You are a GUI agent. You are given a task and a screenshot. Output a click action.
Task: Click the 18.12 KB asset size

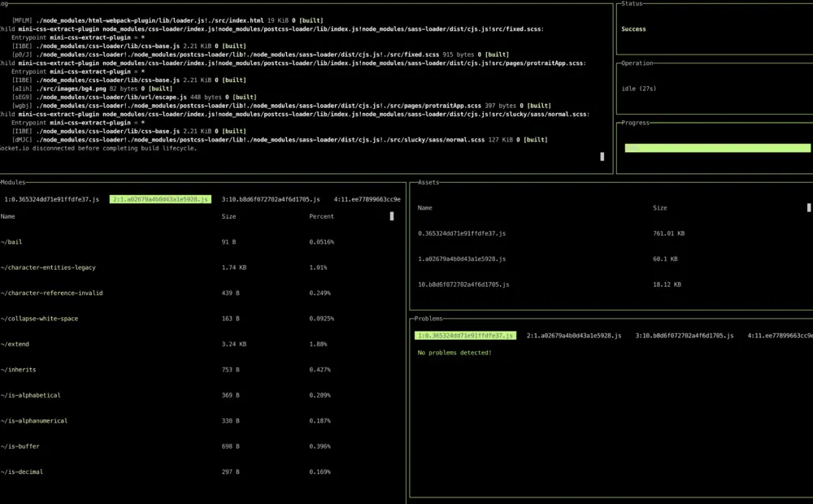click(x=667, y=285)
